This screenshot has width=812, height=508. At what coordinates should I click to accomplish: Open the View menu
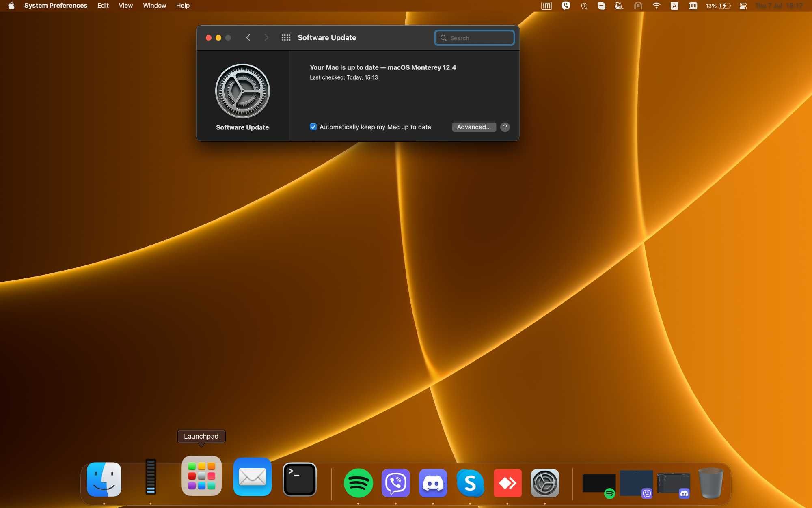[x=125, y=6]
